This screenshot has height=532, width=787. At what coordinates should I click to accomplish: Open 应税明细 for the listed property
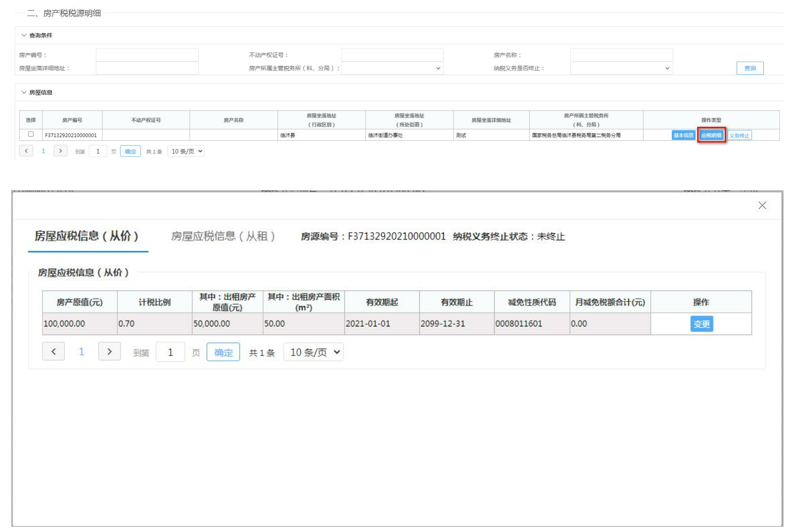click(x=711, y=136)
